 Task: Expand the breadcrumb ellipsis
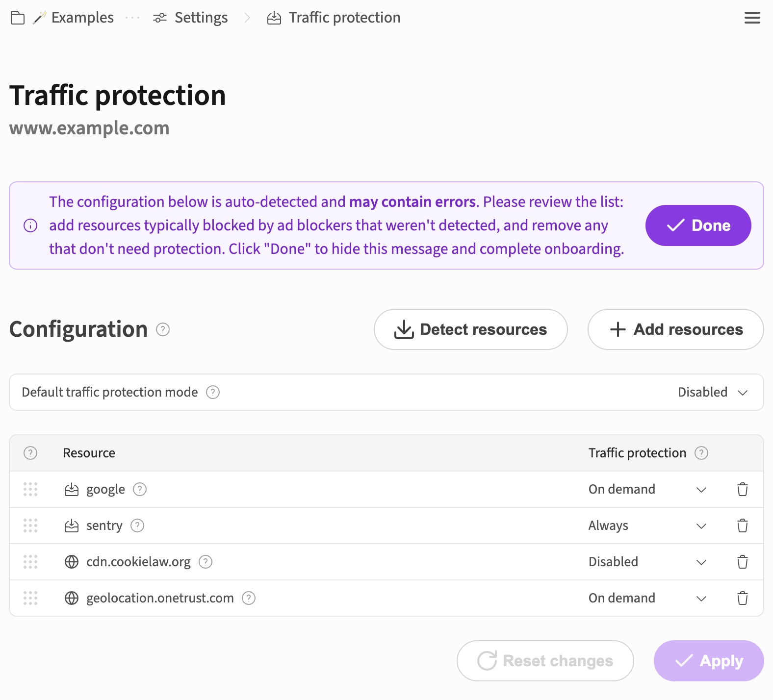pos(132,18)
